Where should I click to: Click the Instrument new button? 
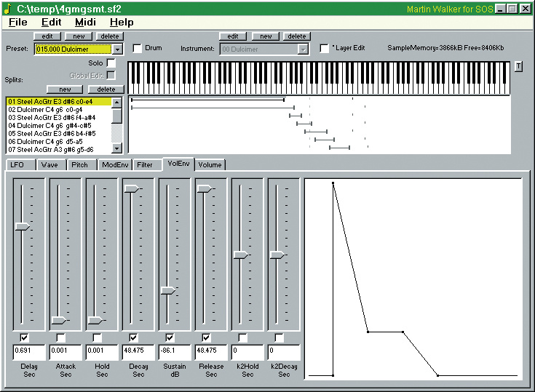point(266,36)
